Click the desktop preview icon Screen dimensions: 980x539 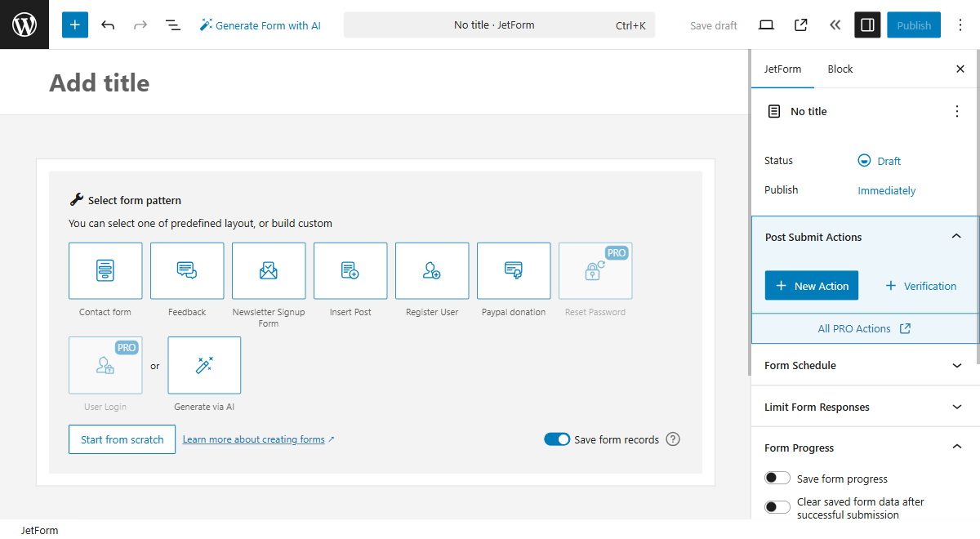coord(766,24)
